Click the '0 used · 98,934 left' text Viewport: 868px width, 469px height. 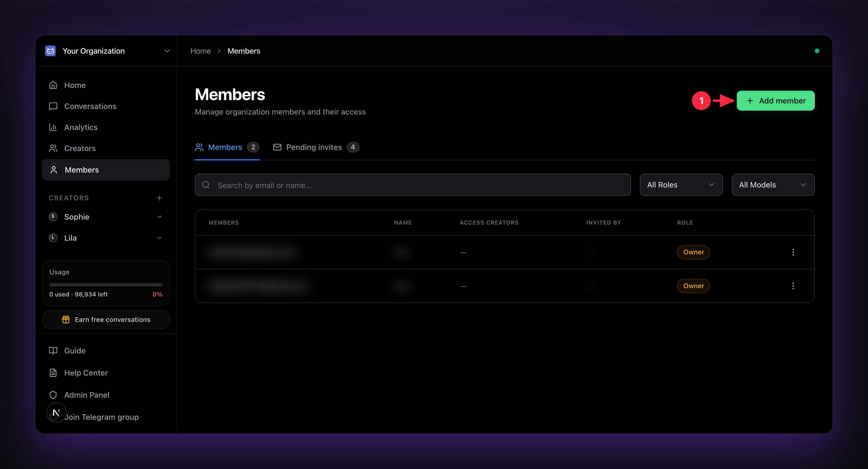point(79,294)
